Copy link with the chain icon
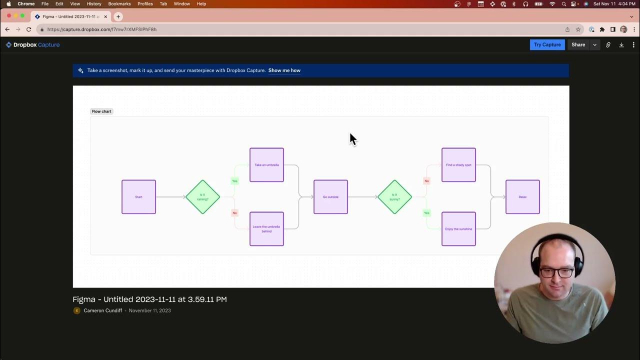 point(608,45)
